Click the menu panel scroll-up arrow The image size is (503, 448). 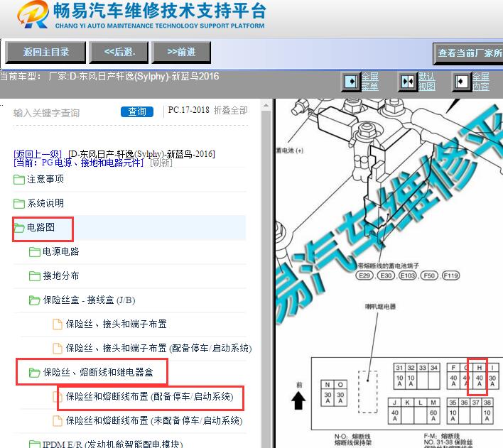[x=266, y=105]
